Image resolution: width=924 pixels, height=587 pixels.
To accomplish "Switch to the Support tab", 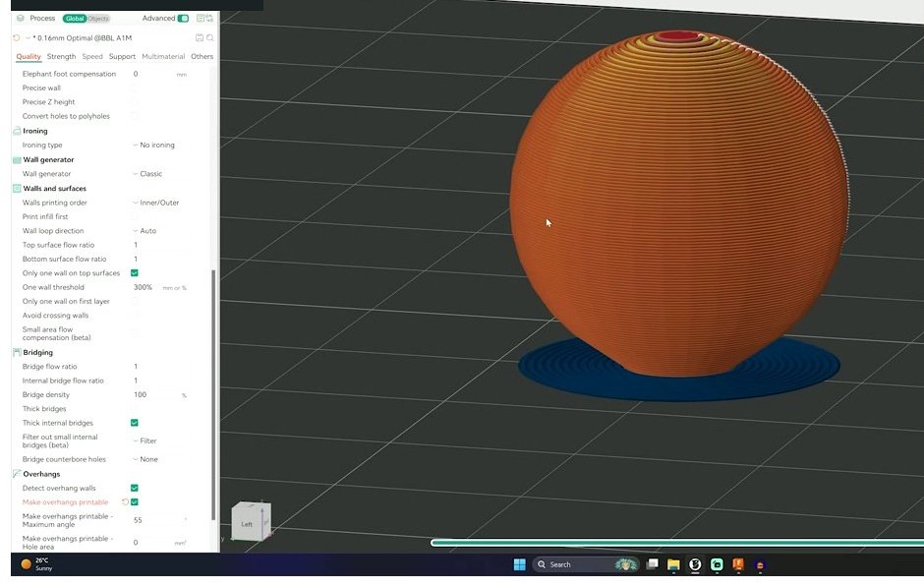I will click(x=122, y=57).
